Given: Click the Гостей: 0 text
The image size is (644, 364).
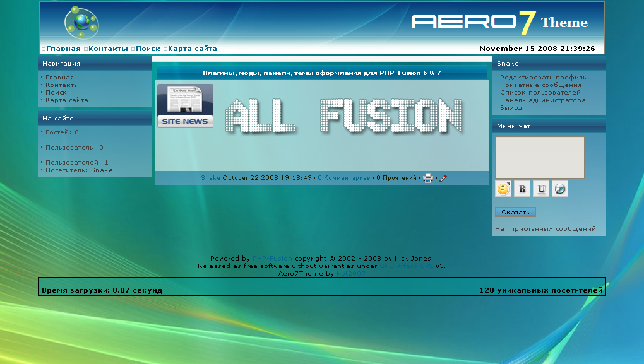Looking at the screenshot, I should (x=62, y=132).
